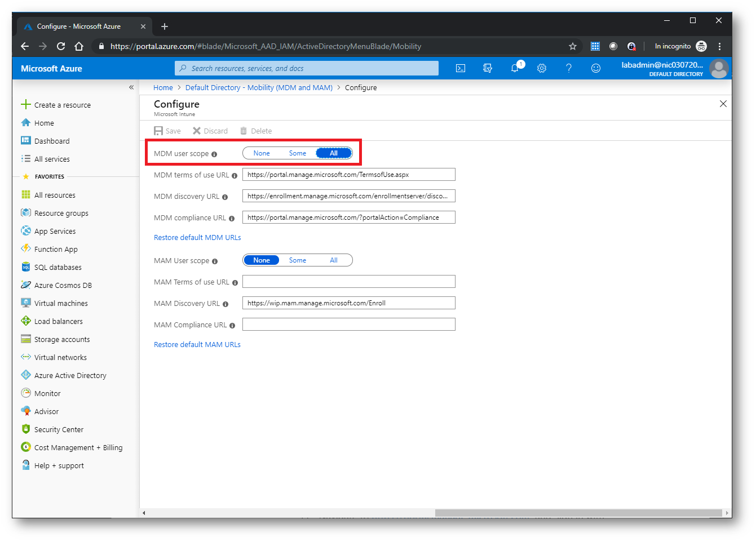
Task: Restore default MAM URLs
Action: tap(197, 345)
